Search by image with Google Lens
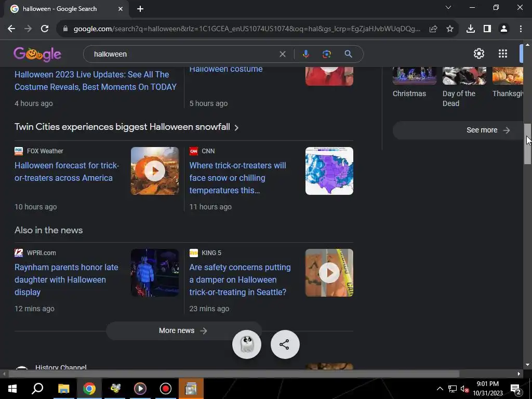The image size is (532, 399). (x=326, y=54)
